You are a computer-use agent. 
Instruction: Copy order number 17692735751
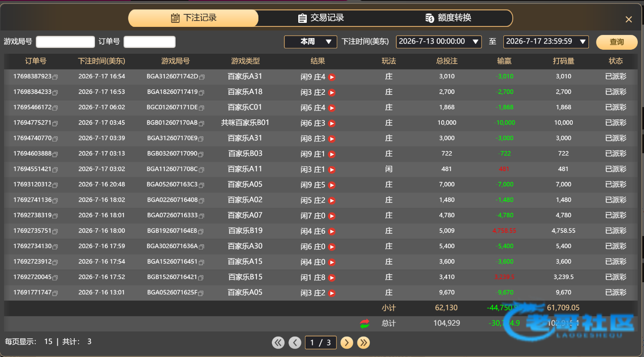[x=55, y=232]
